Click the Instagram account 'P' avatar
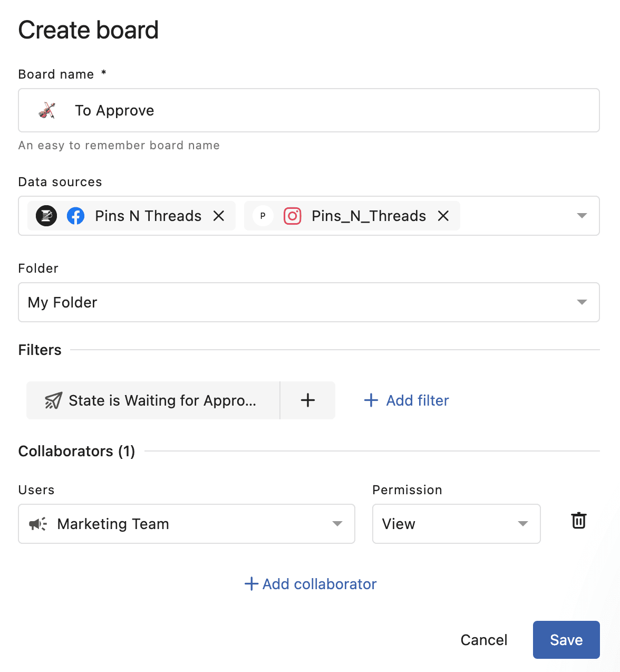The image size is (620, 672). coord(263,216)
